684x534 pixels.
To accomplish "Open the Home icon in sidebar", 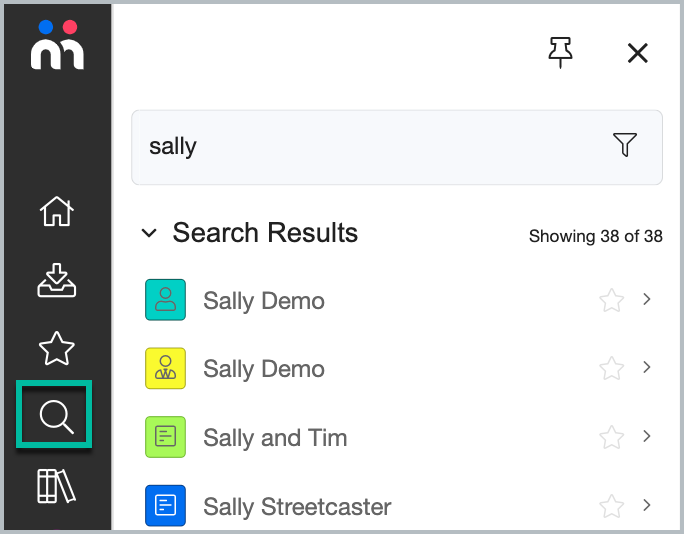I will click(57, 211).
